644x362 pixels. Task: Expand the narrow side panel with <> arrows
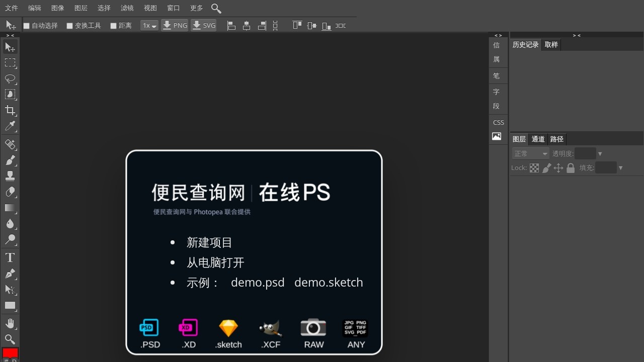(498, 35)
